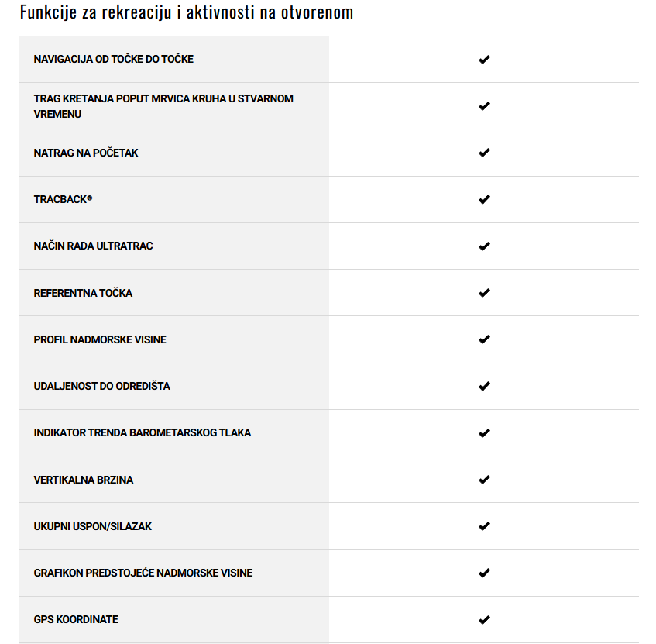Click the GPS koordinate label
Viewport: 656px width, 644px height.
click(76, 619)
